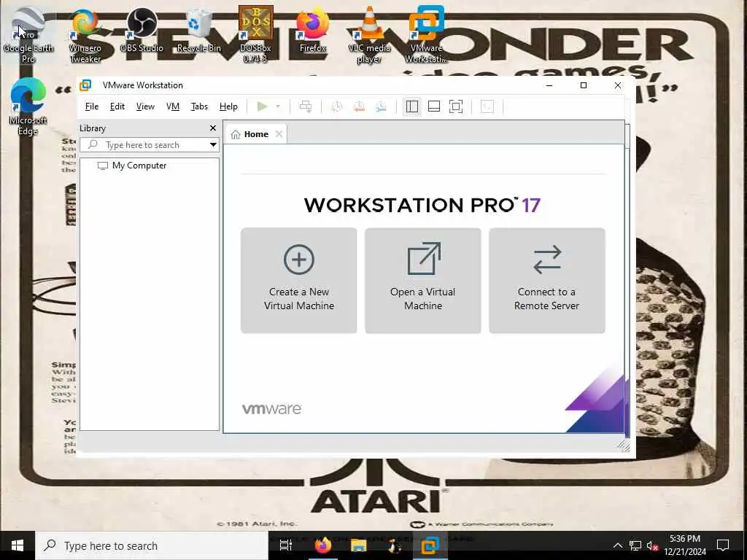
Task: Maximize the VMware Workstation window
Action: tap(583, 85)
